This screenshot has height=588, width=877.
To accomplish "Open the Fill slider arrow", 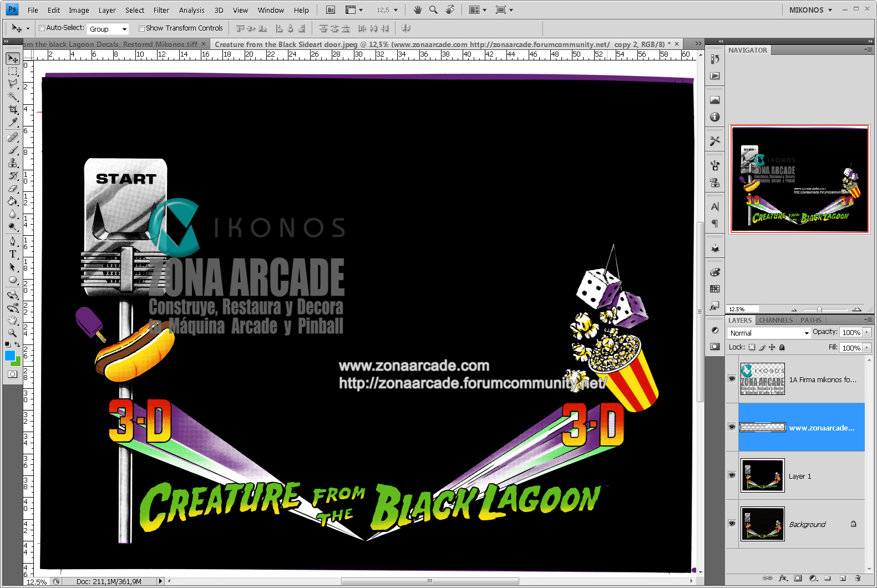I will (x=866, y=347).
